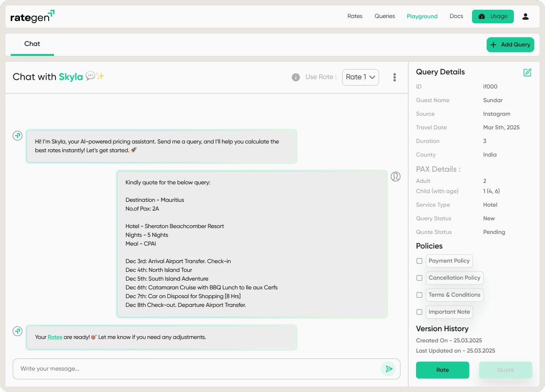The width and height of the screenshot is (545, 392).
Task: Enable the Payment Policy checkbox
Action: (419, 261)
